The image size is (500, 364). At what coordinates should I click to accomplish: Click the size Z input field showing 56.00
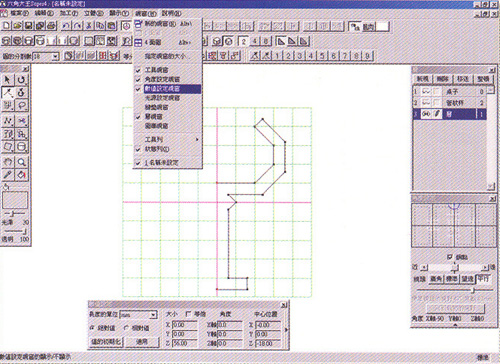tap(184, 343)
